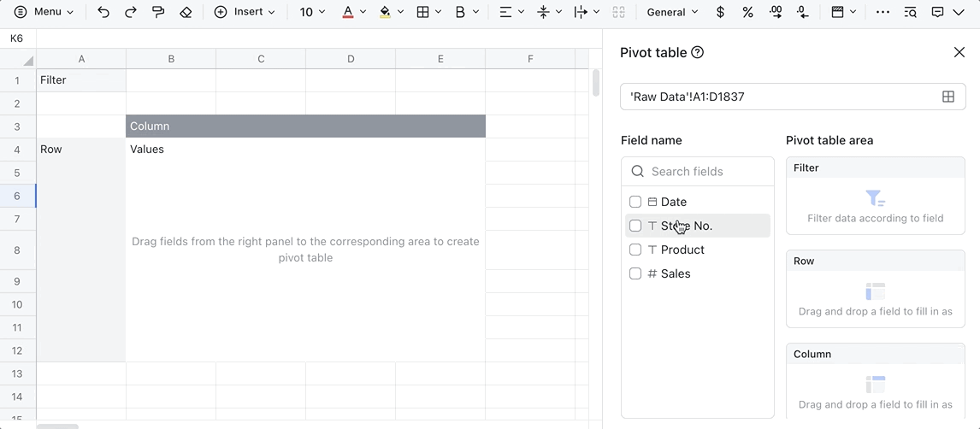This screenshot has height=429, width=980.
Task: Expand the General number format dropdown
Action: pos(672,12)
